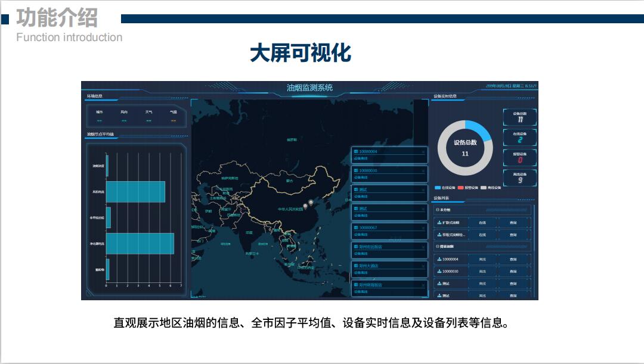The height and width of the screenshot is (364, 644).
Task: Click the 印度 label on the map
Action: click(249, 233)
